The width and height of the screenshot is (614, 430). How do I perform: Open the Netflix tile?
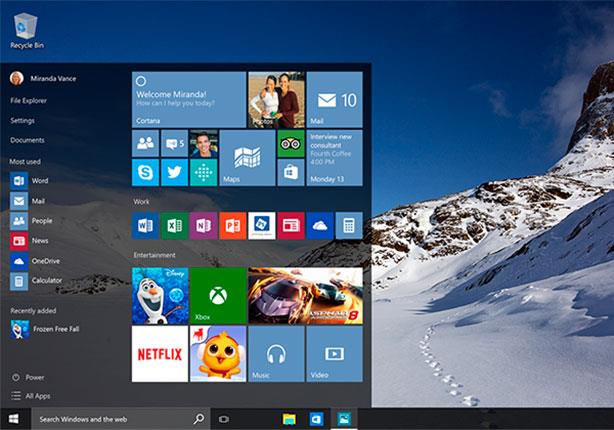160,354
